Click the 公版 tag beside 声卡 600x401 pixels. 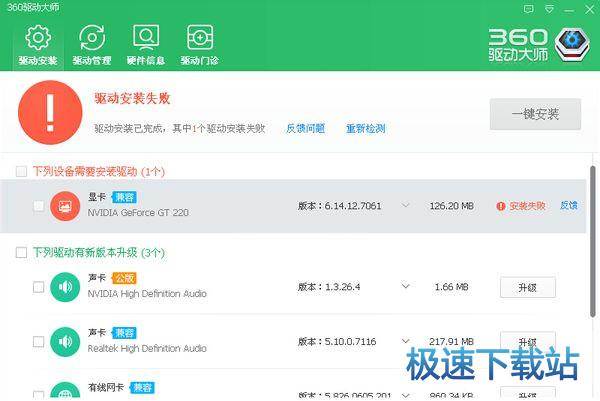click(124, 278)
